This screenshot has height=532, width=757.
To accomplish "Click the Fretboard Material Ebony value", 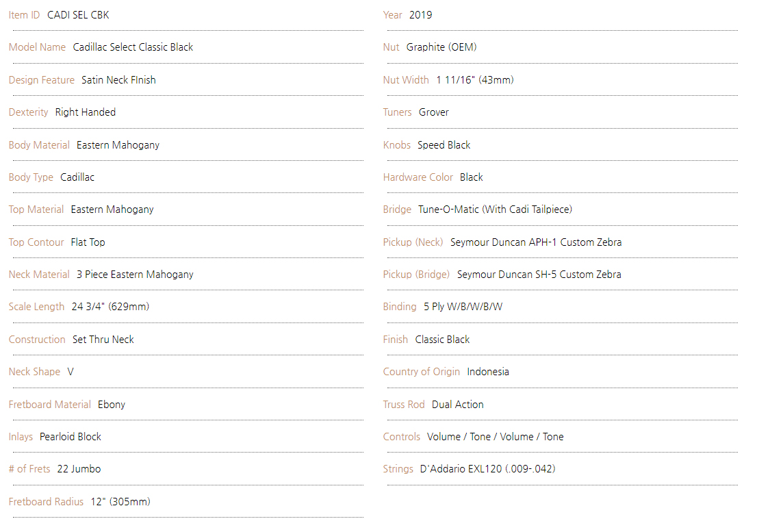I will [x=112, y=405].
